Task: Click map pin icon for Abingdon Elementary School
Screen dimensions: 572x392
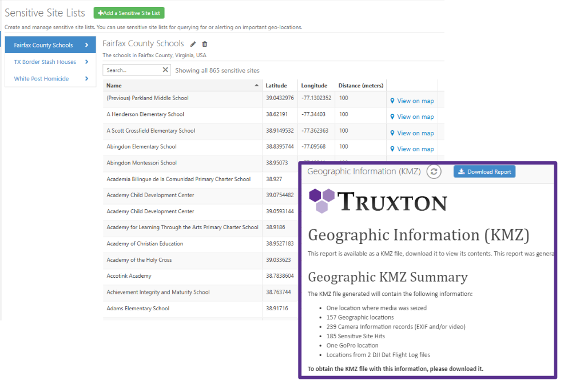Action: pyautogui.click(x=392, y=149)
